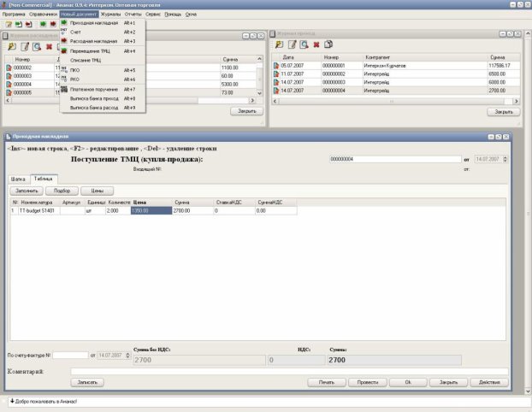The image size is (532, 412).
Task: Click the Записать button
Action: pyautogui.click(x=87, y=382)
